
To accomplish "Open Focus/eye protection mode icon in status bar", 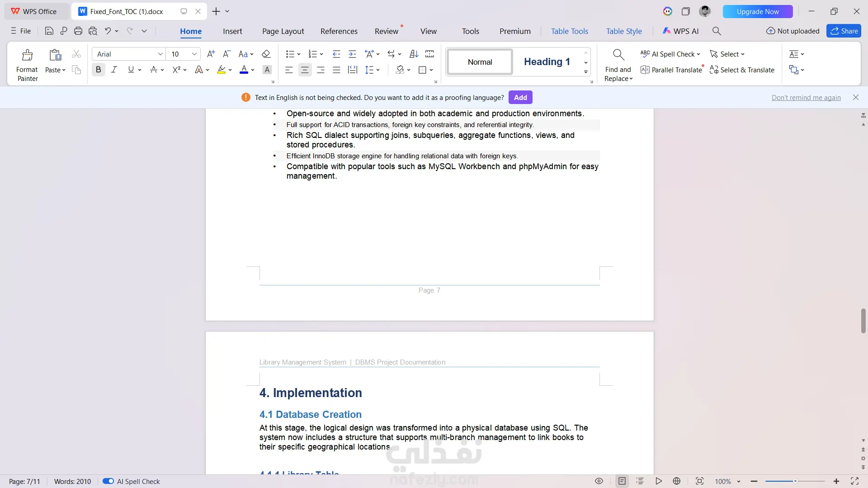I will click(599, 481).
